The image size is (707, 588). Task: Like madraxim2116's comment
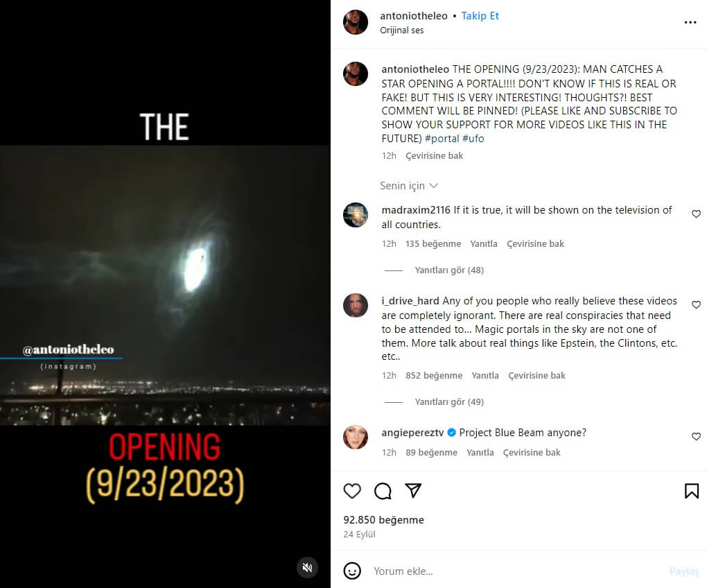click(696, 214)
